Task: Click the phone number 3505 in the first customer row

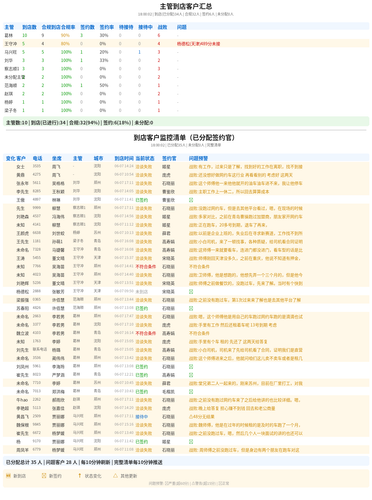Action: [37, 166]
